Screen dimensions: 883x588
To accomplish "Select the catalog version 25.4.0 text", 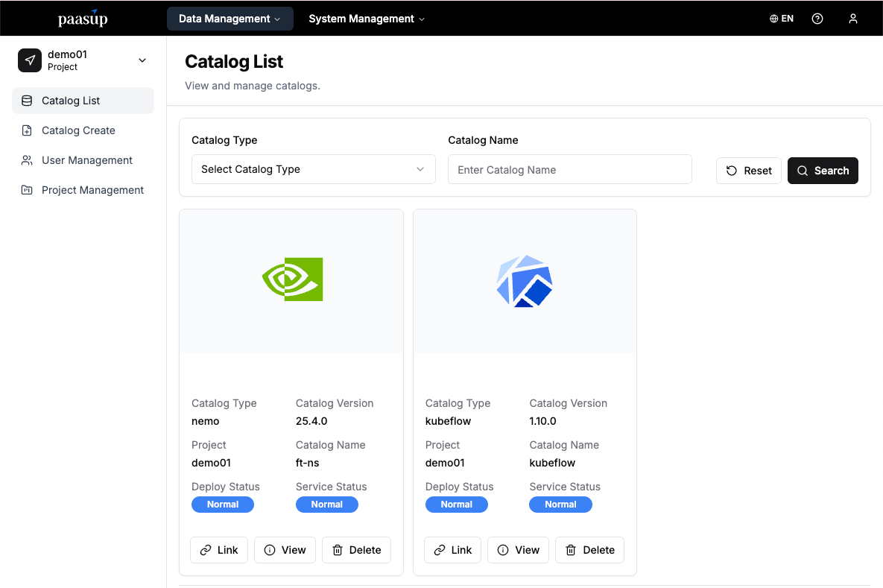I will (x=311, y=421).
